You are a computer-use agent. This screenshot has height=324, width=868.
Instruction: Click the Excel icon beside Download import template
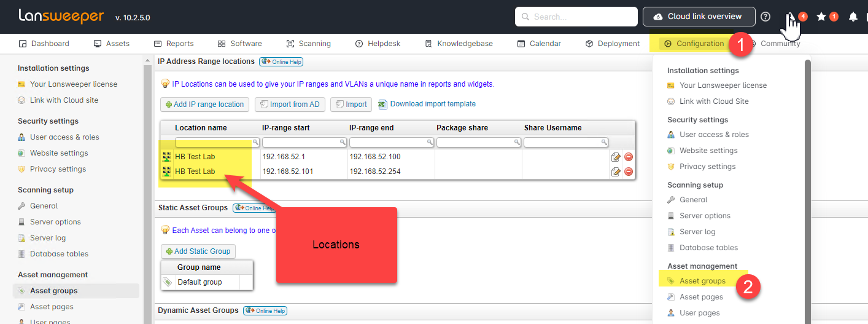coord(382,105)
